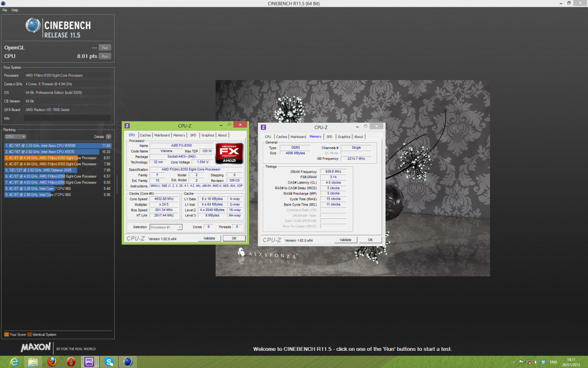Click the Cinebench icon in the taskbar
The width and height of the screenshot is (588, 368).
[128, 362]
